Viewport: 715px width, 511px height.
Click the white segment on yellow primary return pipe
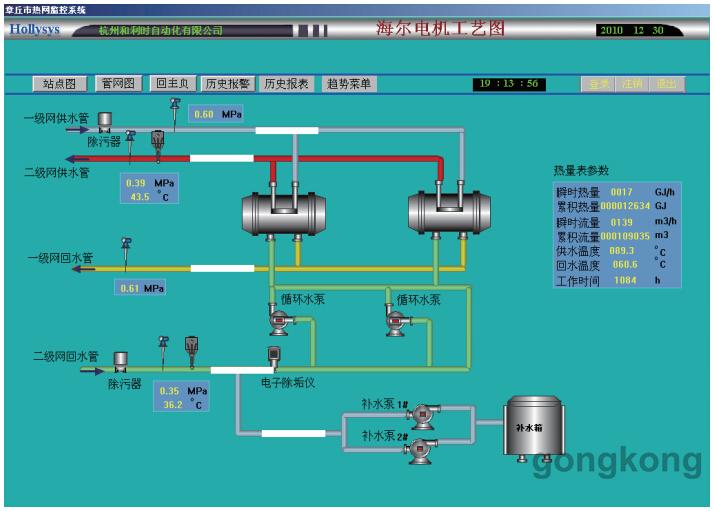(x=222, y=268)
